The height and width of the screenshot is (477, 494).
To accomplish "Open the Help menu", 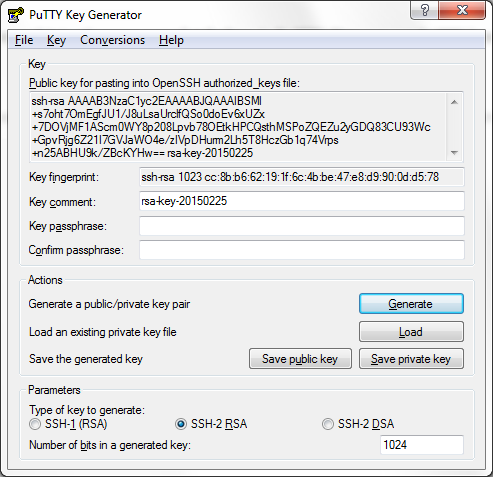I will pyautogui.click(x=171, y=40).
